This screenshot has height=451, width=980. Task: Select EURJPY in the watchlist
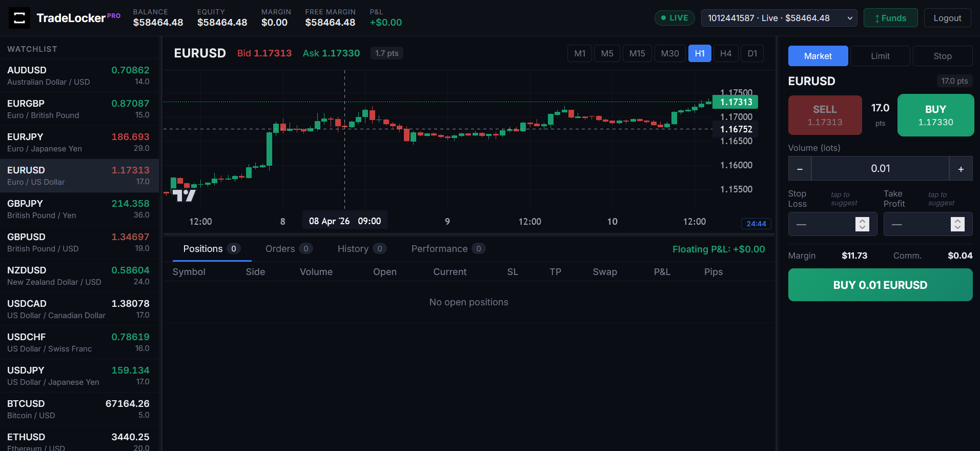[x=79, y=142]
